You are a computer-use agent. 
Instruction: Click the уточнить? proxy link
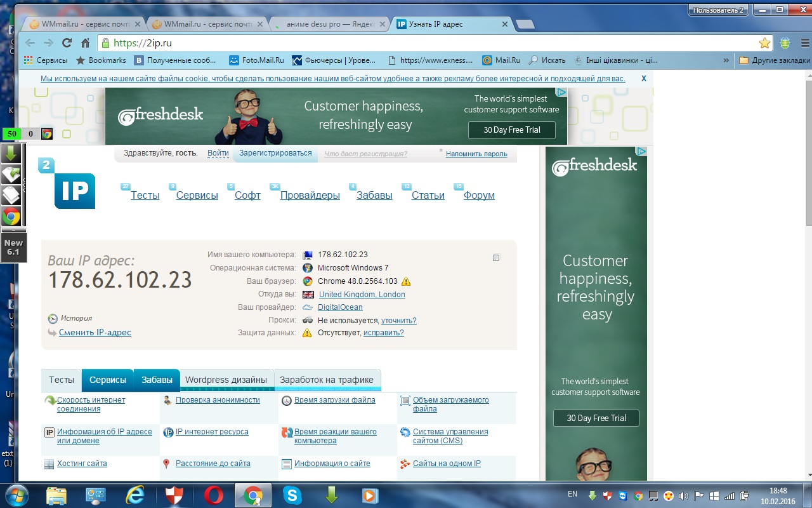point(398,321)
